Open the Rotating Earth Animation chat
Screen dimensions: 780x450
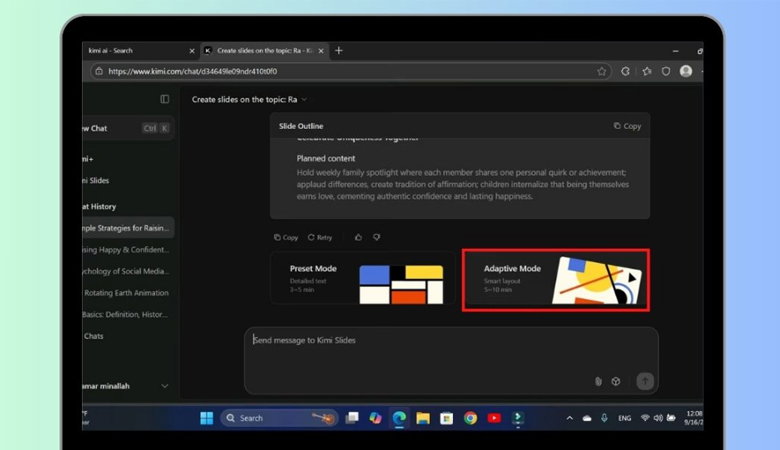tap(127, 293)
